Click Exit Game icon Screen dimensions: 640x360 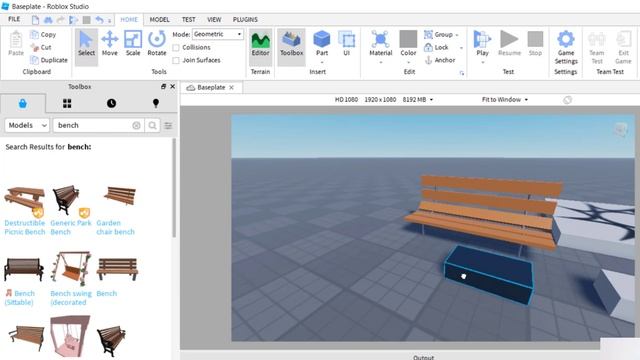623,47
